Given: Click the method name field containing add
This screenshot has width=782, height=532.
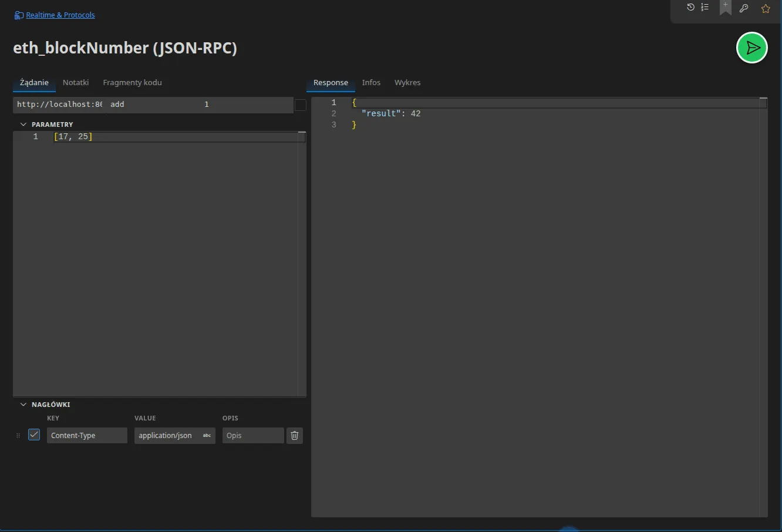Looking at the screenshot, I should pyautogui.click(x=153, y=105).
